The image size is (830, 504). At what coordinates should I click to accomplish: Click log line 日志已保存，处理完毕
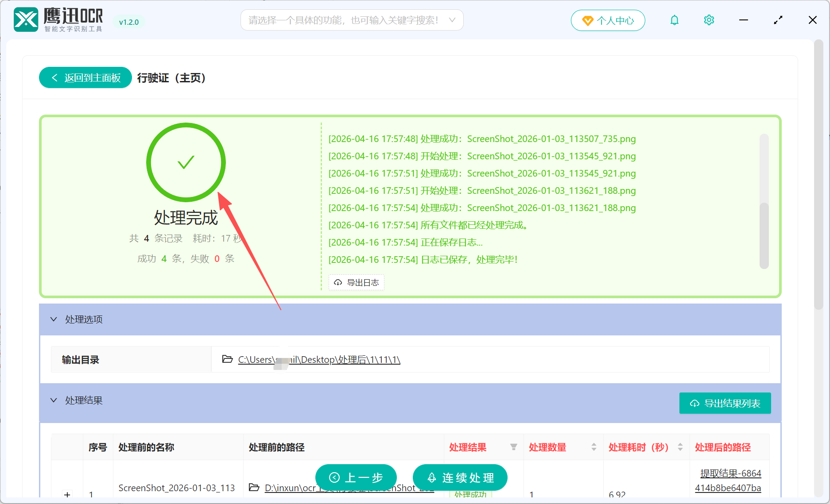[423, 260]
